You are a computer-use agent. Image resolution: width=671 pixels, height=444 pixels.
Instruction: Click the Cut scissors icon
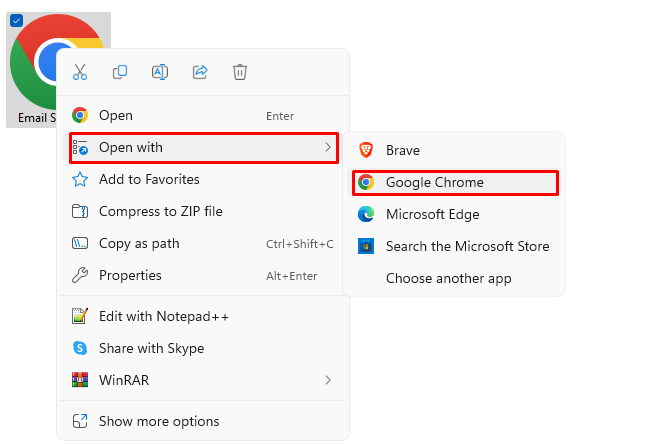point(80,72)
